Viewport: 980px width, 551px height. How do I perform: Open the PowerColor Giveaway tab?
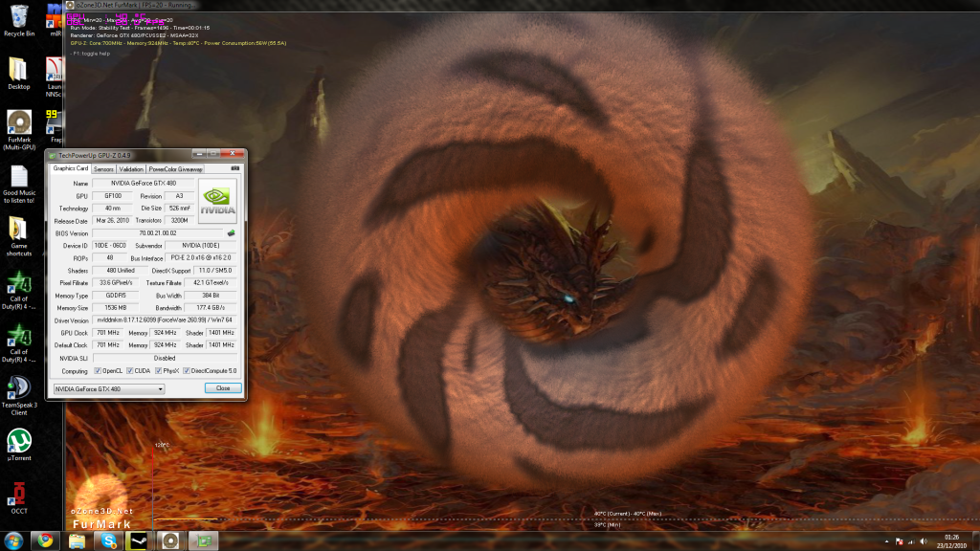tap(175, 169)
